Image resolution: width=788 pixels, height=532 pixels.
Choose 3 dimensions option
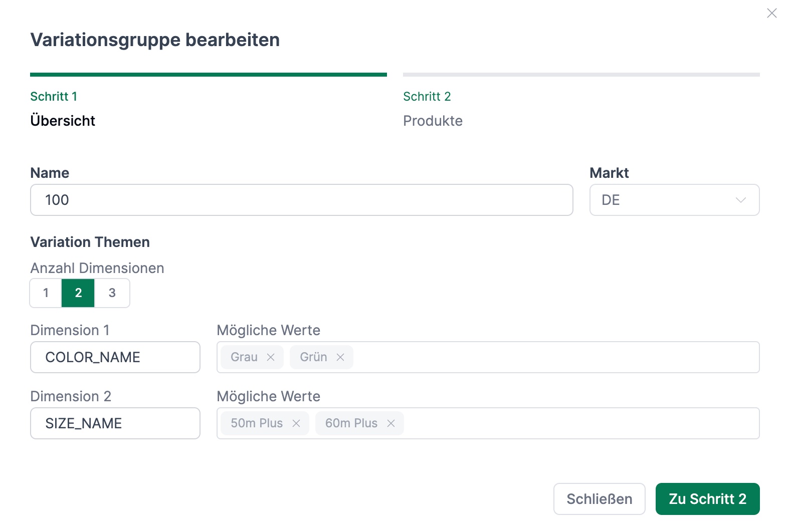(112, 293)
